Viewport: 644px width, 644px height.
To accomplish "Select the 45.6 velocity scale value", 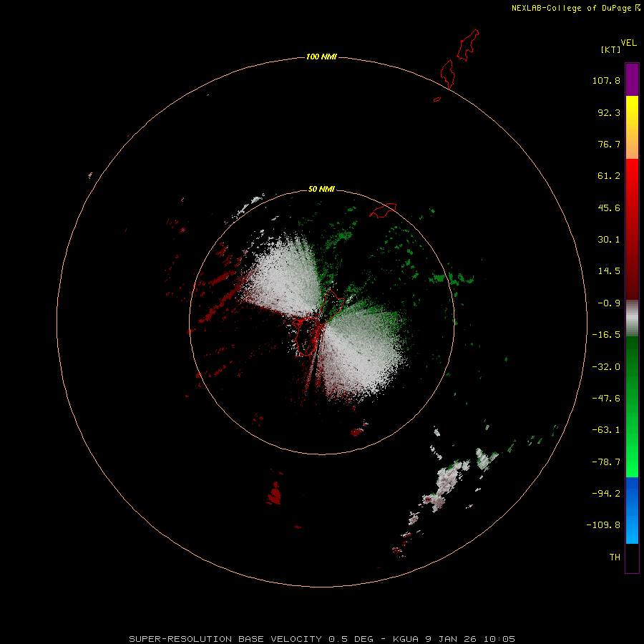I will click(609, 208).
